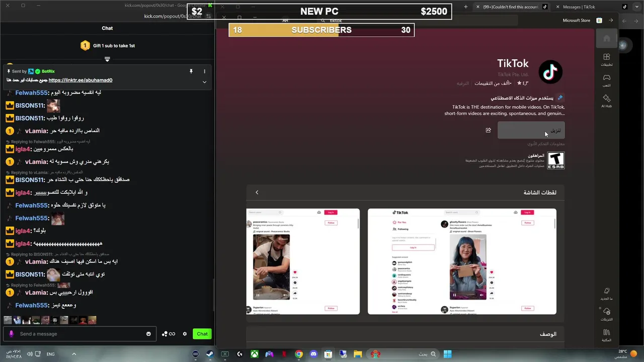Open the emoji picker in chat box
This screenshot has height=362, width=644.
[148, 334]
